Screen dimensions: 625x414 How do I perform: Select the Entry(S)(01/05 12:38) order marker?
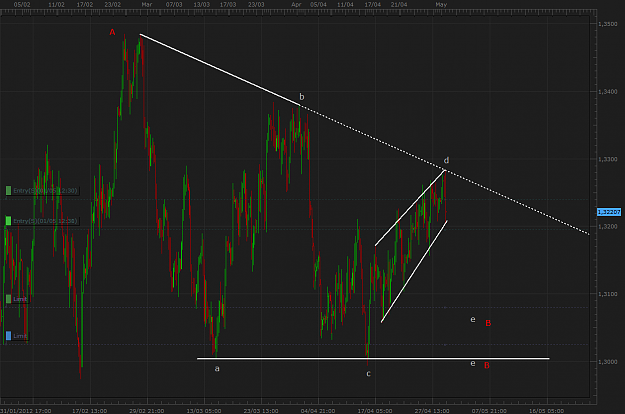(42, 221)
